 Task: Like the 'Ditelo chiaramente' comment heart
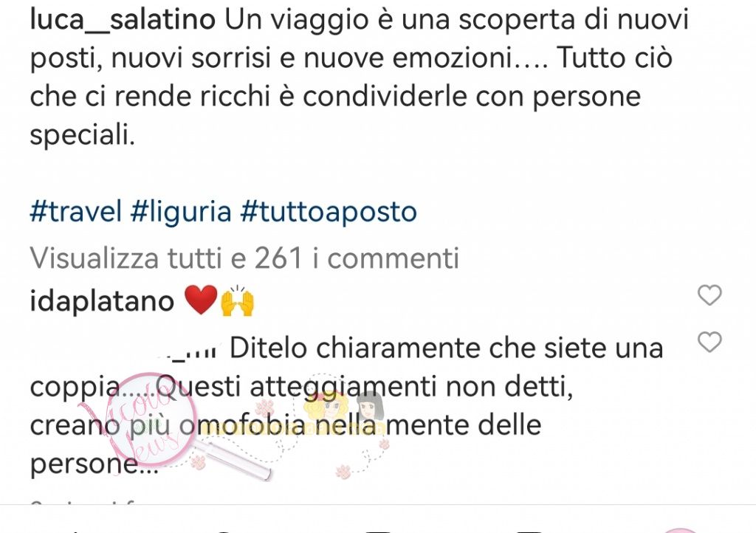709,342
